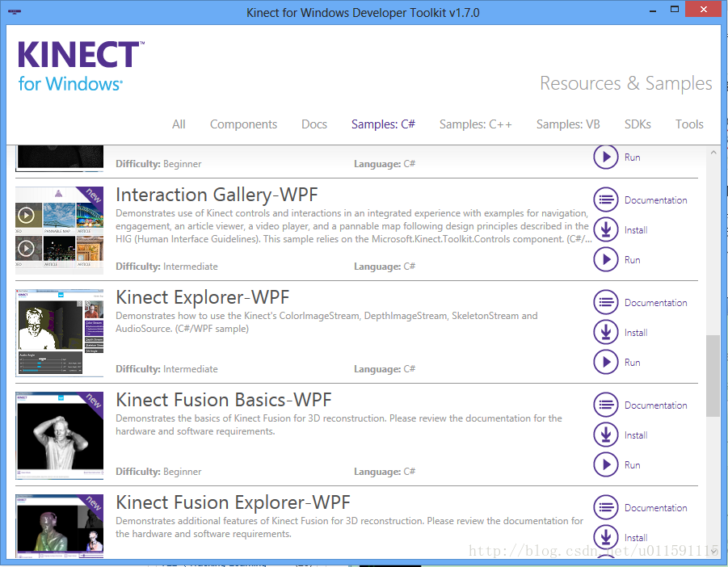This screenshot has width=728, height=567.
Task: Click Run play icon for Interaction Gallery-WPF
Action: pyautogui.click(x=605, y=259)
